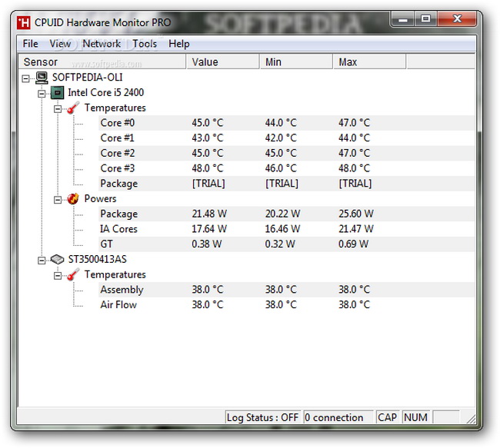Click the NUM status bar indicator

tap(416, 417)
